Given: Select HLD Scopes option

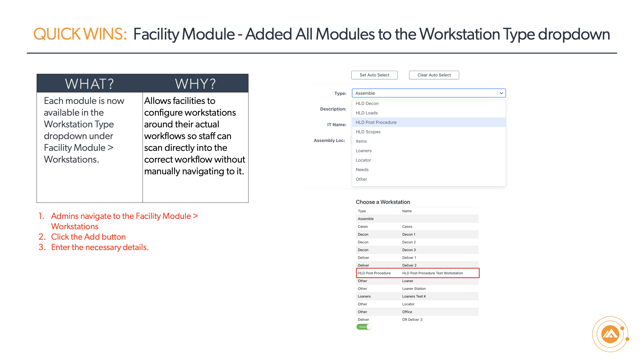Looking at the screenshot, I should (429, 132).
